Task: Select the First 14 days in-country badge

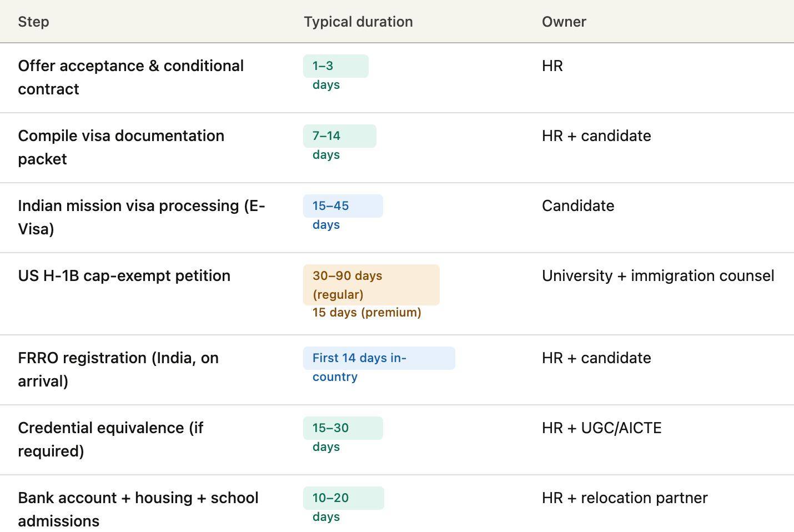Action: coord(379,359)
